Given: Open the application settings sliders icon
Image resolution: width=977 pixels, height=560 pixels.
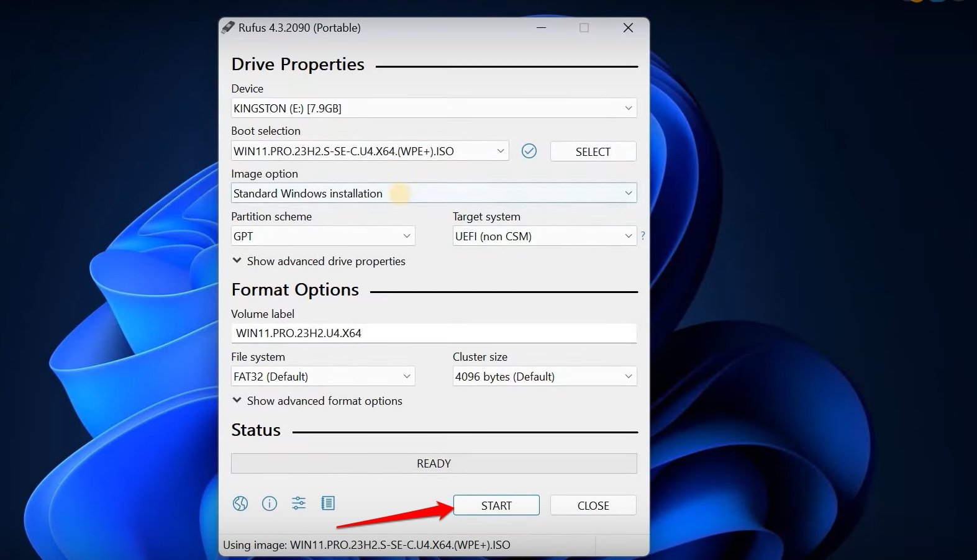Looking at the screenshot, I should [299, 504].
